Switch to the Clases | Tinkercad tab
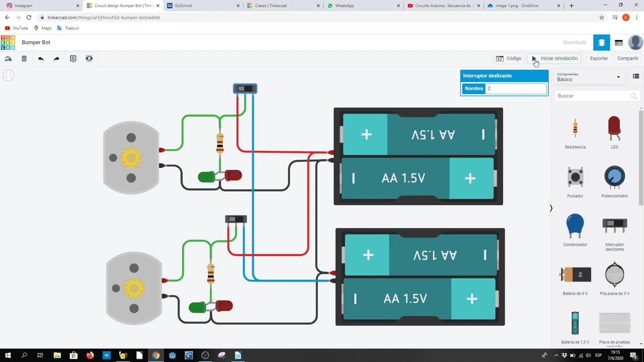This screenshot has height=362, width=644. click(283, 6)
